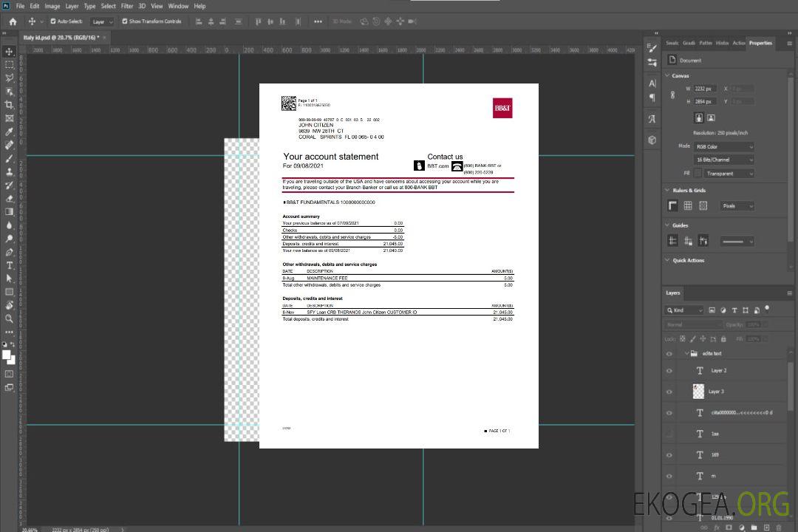Select the Move tool in the left toolbar
798x532 pixels.
point(9,52)
